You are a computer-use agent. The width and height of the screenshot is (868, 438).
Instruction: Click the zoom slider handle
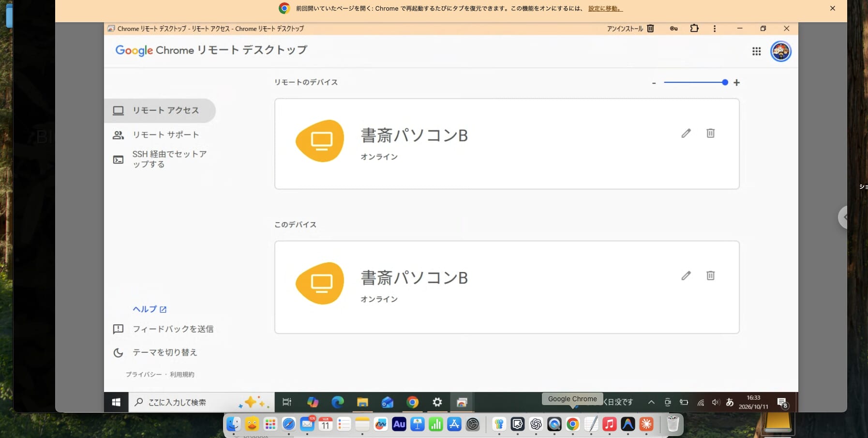pos(725,82)
